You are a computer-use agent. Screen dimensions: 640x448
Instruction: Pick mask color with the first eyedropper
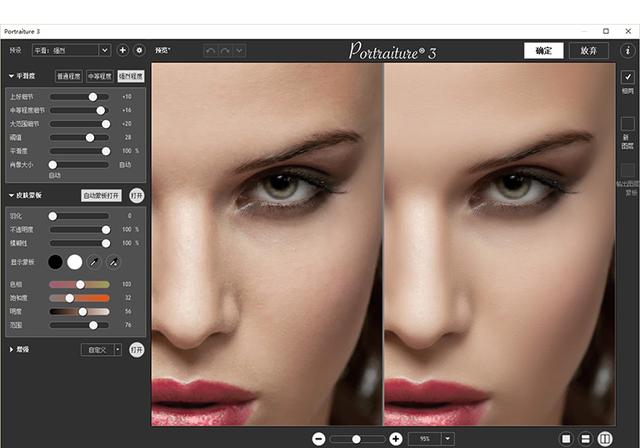tap(94, 262)
